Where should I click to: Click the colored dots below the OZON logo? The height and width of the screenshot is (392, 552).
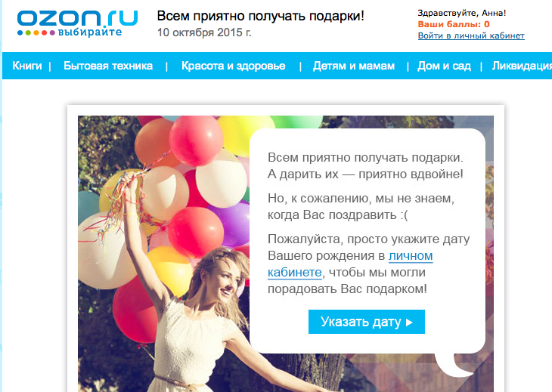[36, 32]
